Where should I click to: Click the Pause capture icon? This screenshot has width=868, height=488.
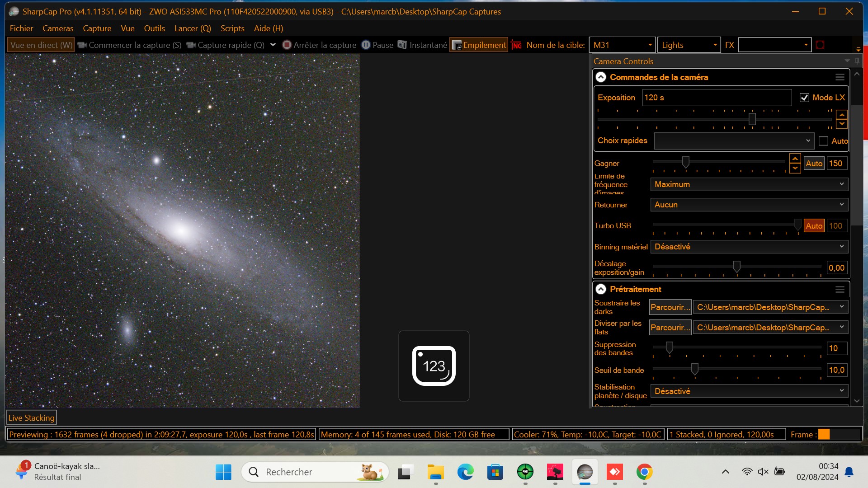(x=366, y=45)
